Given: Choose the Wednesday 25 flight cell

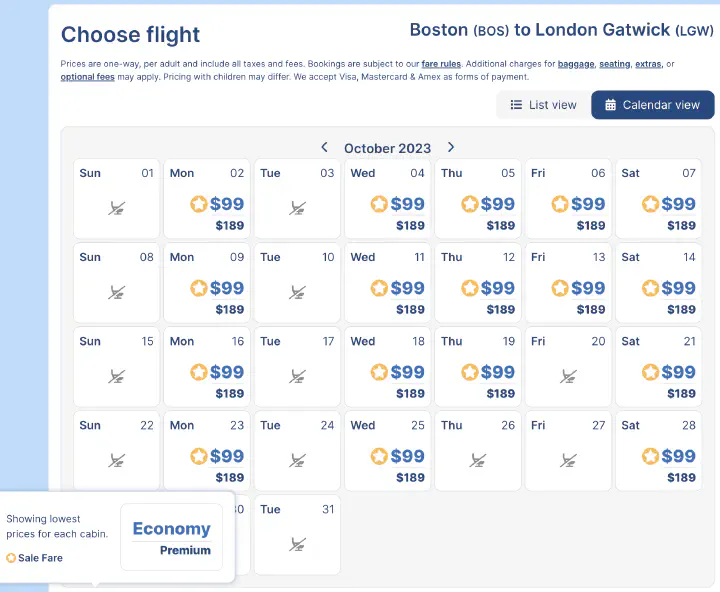Looking at the screenshot, I should 388,450.
